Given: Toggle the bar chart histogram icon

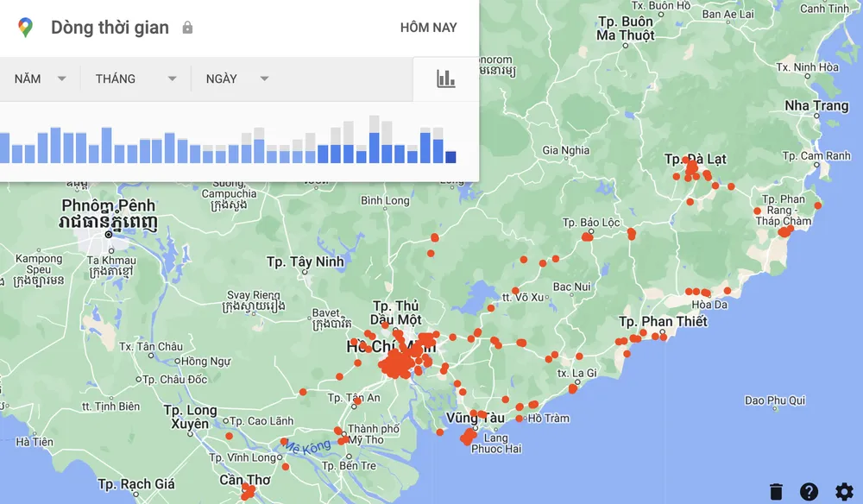Looking at the screenshot, I should 445,79.
